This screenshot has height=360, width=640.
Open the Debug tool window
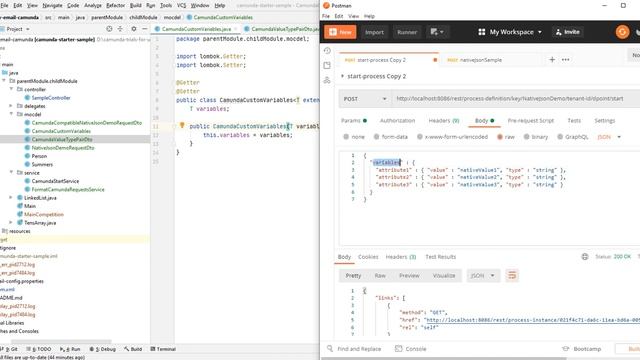point(102,349)
